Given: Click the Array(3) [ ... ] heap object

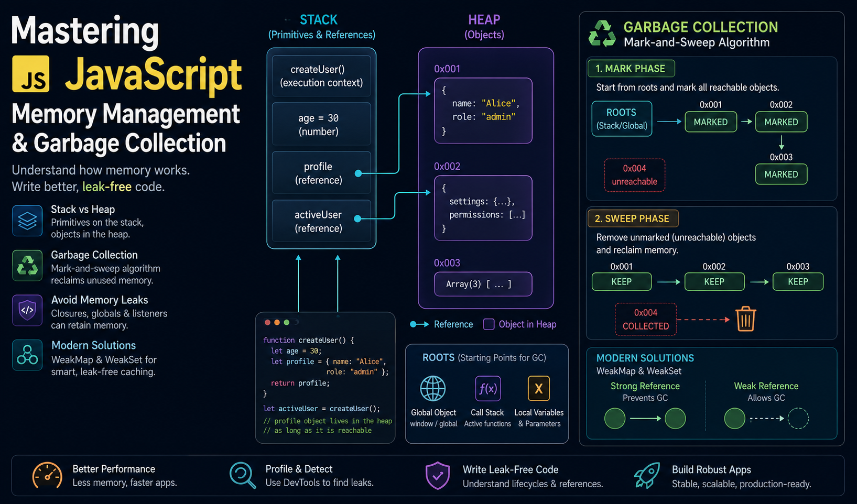Looking at the screenshot, I should (483, 284).
